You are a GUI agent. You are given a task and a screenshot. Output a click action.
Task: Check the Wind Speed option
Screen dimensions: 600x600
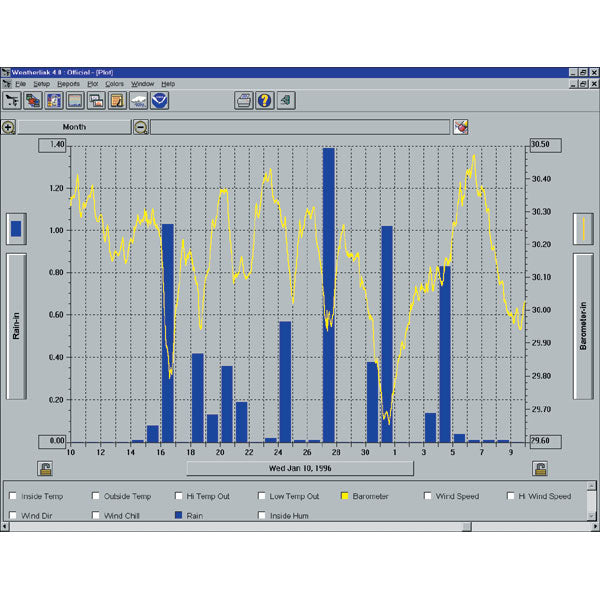click(x=428, y=496)
